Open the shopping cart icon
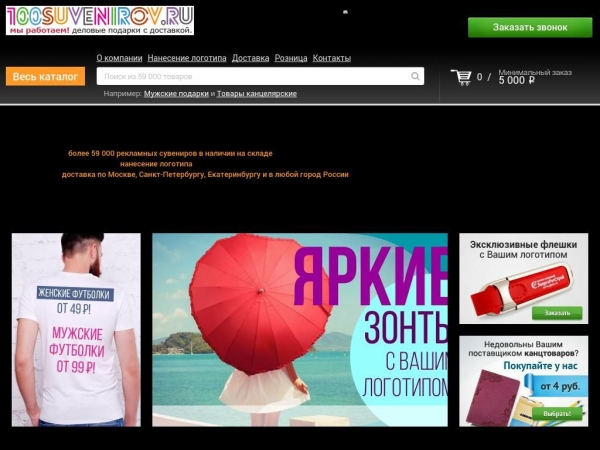The height and width of the screenshot is (450, 600). click(461, 77)
